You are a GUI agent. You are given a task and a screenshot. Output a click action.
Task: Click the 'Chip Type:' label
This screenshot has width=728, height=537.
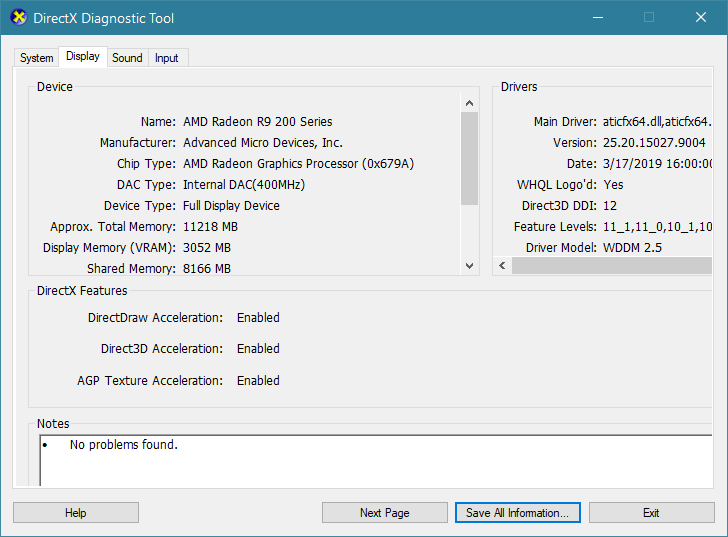coord(146,164)
